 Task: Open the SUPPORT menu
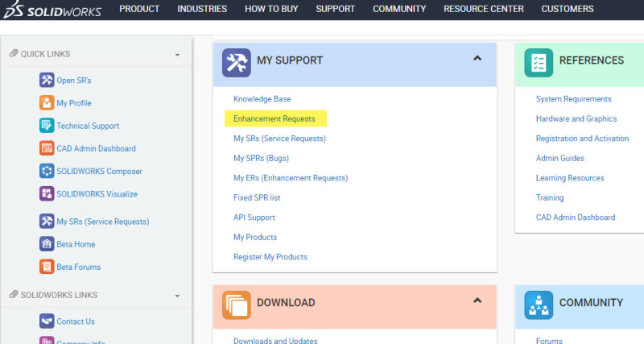(x=335, y=9)
